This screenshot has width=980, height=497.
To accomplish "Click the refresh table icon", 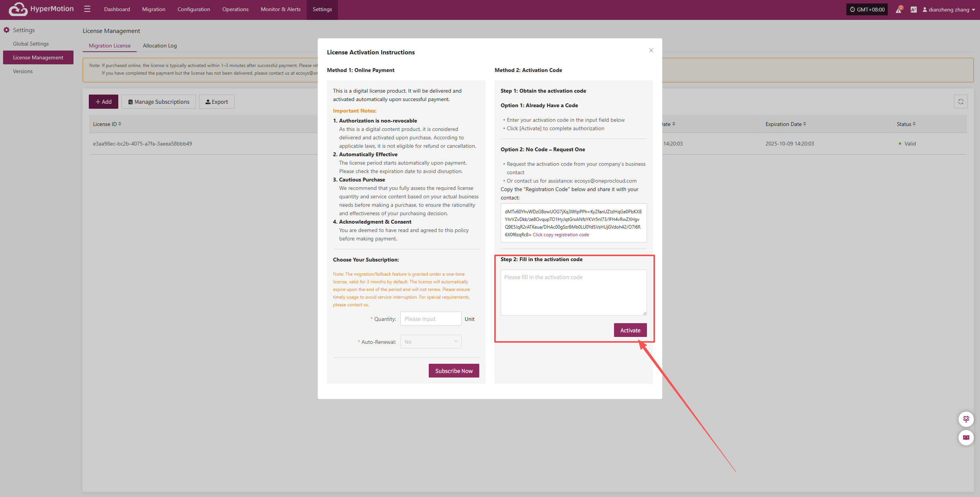I will 960,101.
